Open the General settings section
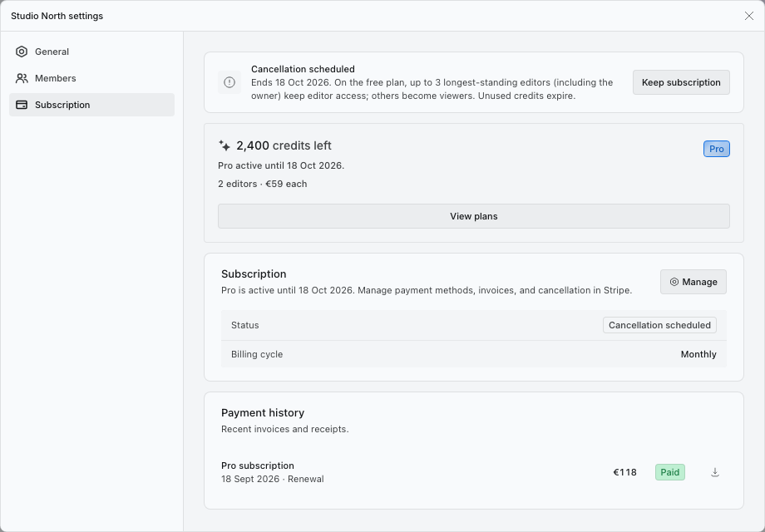This screenshot has height=532, width=765. 91,52
